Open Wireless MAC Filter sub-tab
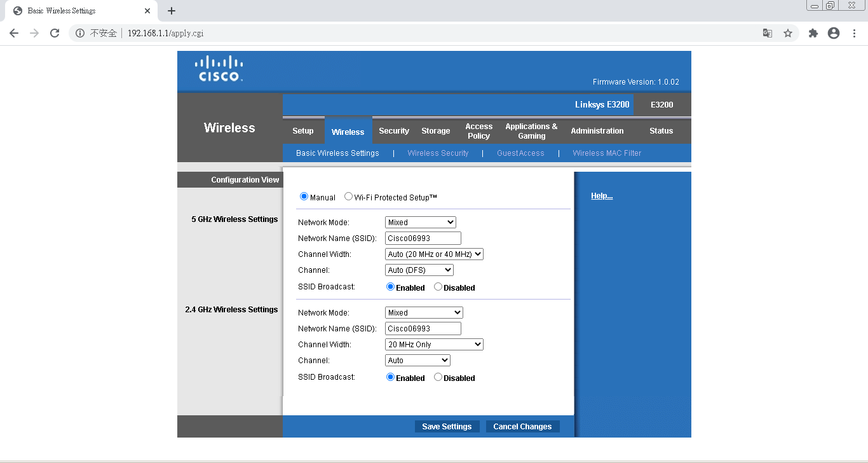The image size is (868, 463). click(x=607, y=153)
